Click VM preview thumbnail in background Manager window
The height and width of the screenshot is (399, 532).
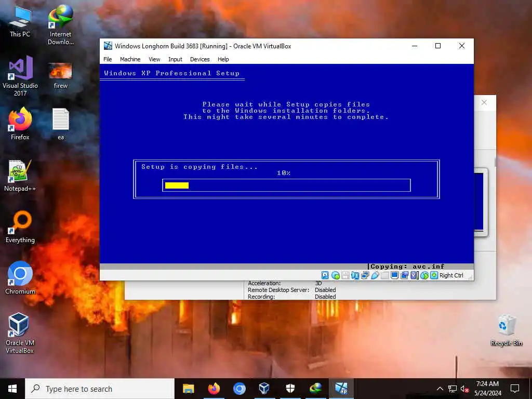pyautogui.click(x=481, y=202)
